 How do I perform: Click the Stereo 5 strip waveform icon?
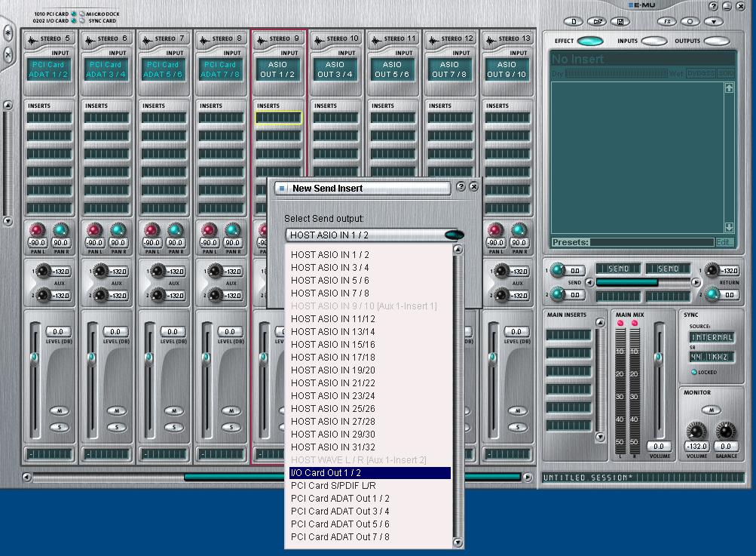click(x=32, y=39)
